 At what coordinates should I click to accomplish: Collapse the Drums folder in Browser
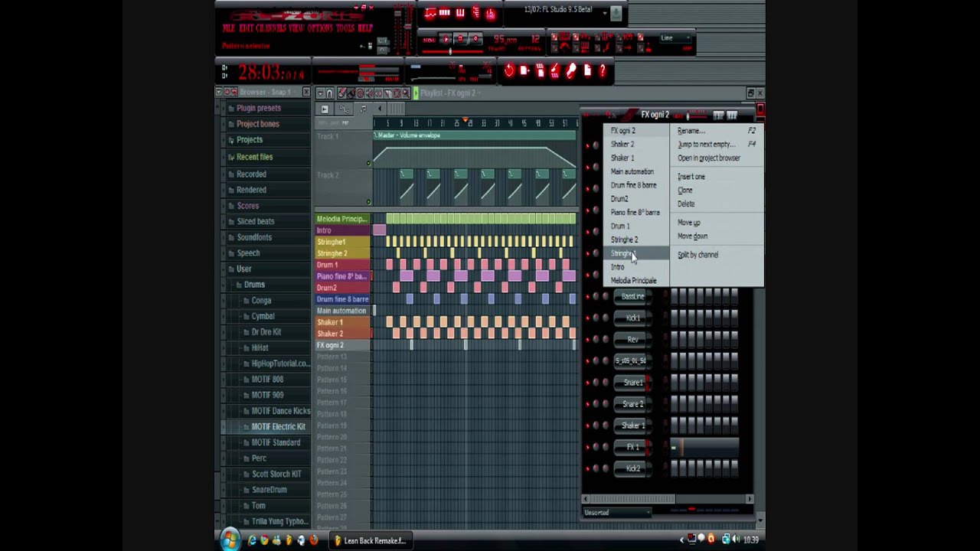pos(254,285)
